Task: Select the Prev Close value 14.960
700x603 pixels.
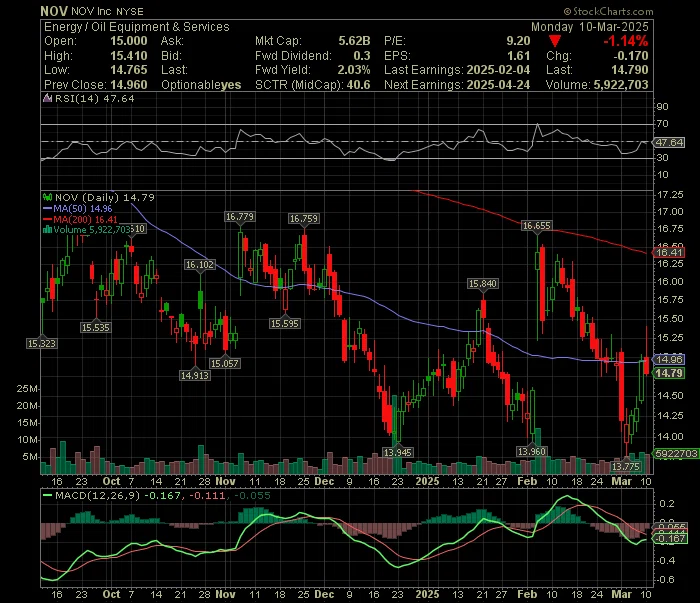Action: [x=129, y=85]
